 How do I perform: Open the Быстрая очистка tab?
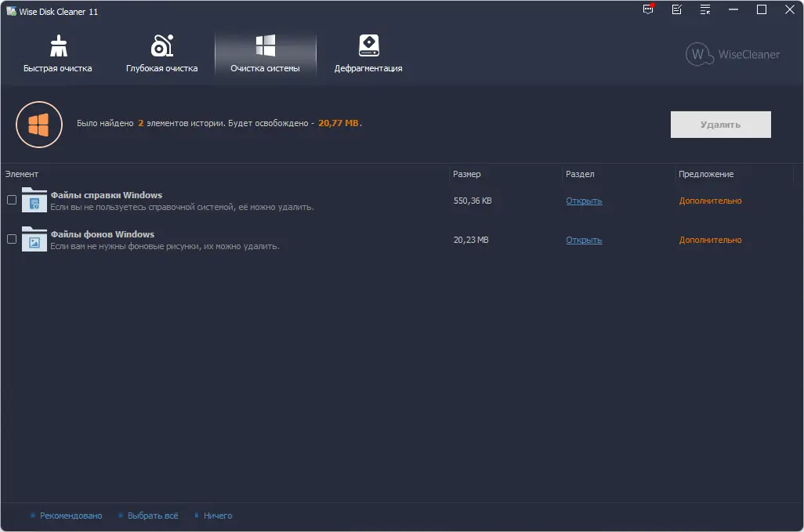click(58, 54)
